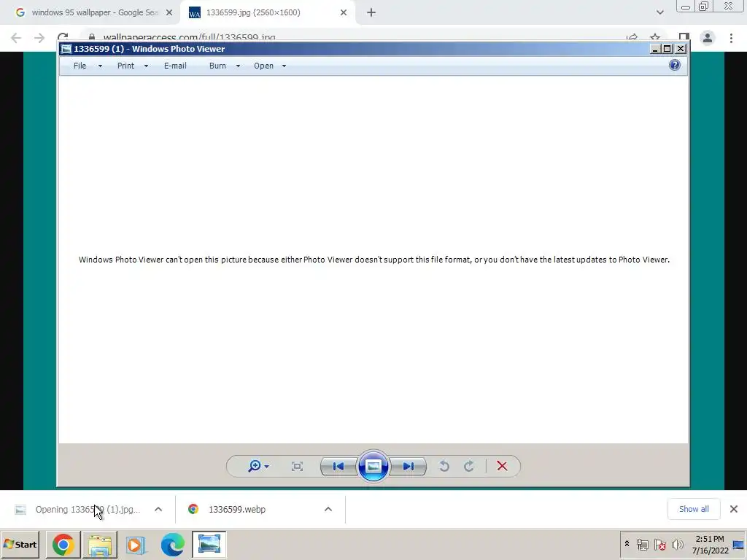The image size is (747, 560).
Task: Minimize the Windows Photo Viewer window
Action: point(655,49)
